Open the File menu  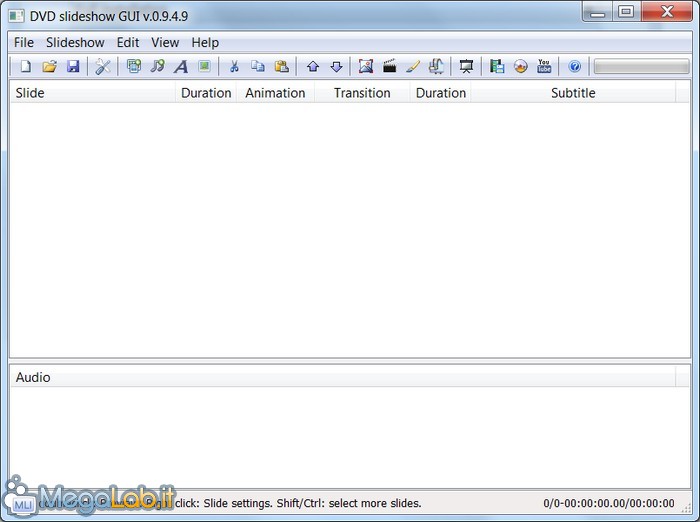24,42
